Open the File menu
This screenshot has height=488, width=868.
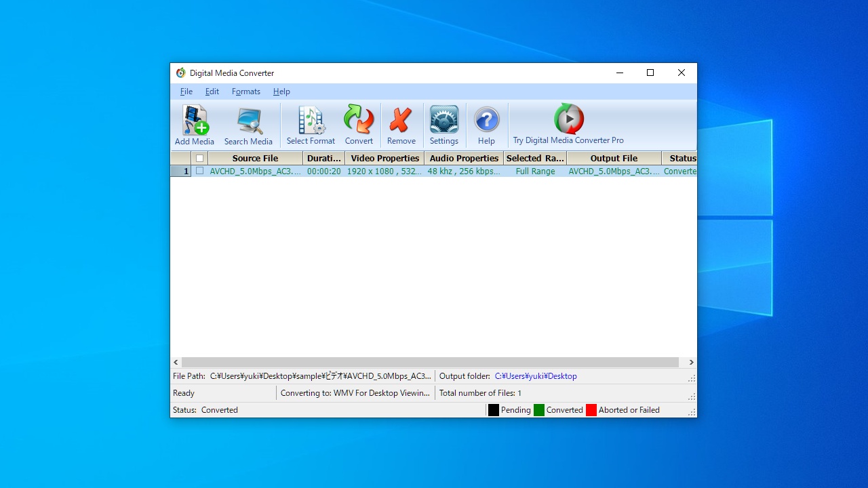[186, 91]
